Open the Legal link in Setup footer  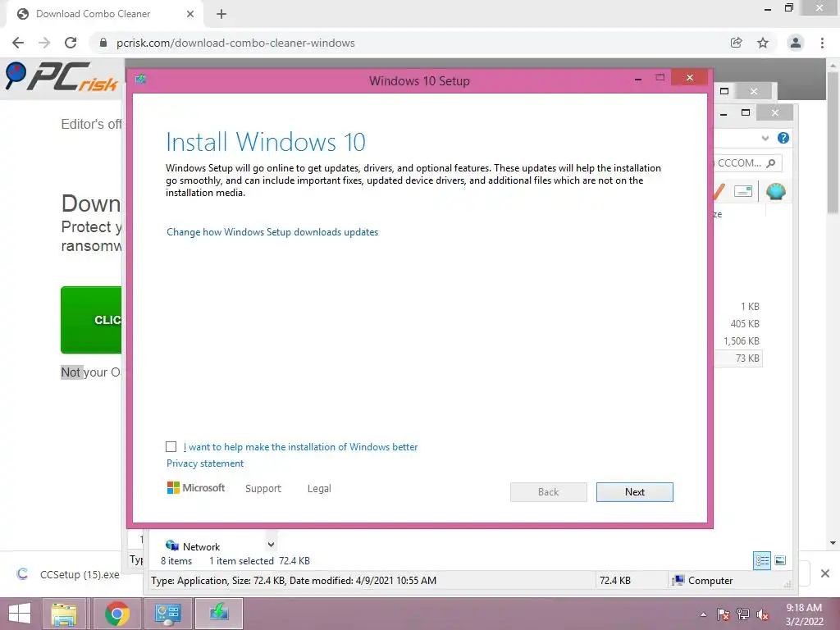click(319, 489)
